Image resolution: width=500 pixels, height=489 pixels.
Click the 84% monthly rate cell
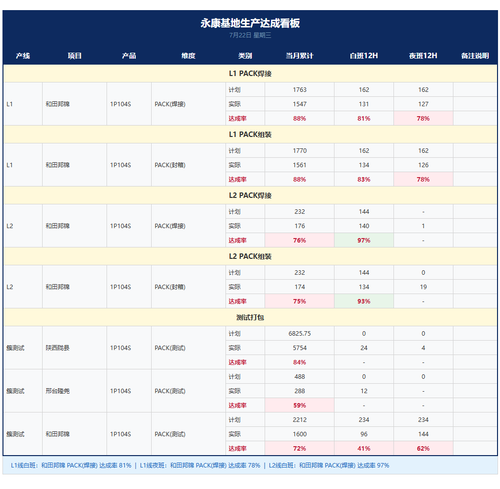(299, 362)
